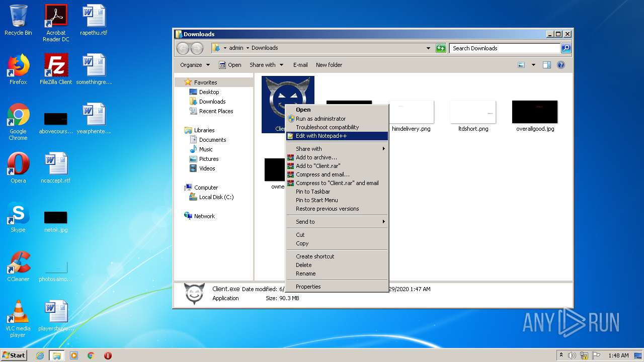The height and width of the screenshot is (362, 644).
Task: Choose Cut from context menu
Action: [x=337, y=235]
